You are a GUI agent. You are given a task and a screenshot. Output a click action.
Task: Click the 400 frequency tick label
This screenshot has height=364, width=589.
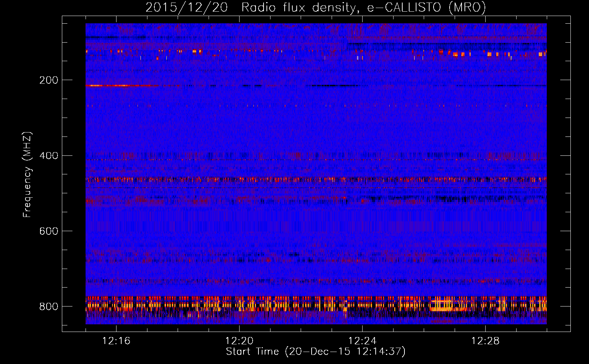49,156
